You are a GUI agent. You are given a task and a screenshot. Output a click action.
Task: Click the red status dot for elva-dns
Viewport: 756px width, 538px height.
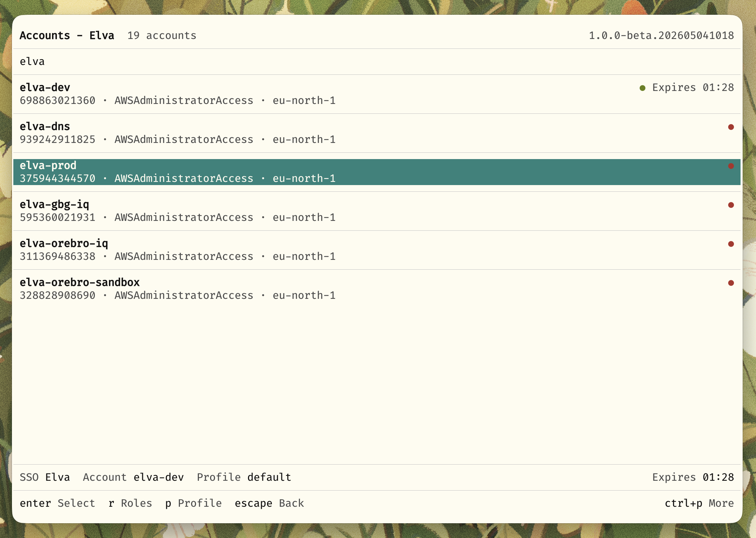click(x=731, y=127)
